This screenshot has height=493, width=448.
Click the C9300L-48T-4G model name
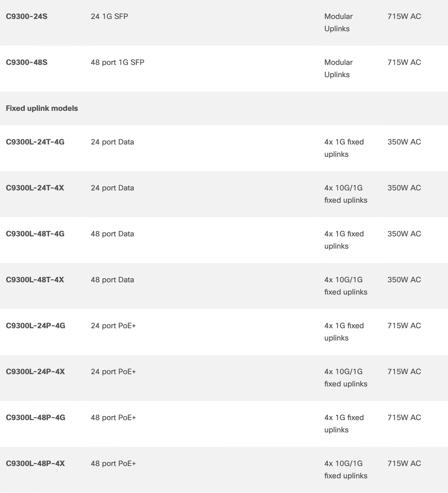click(x=35, y=234)
